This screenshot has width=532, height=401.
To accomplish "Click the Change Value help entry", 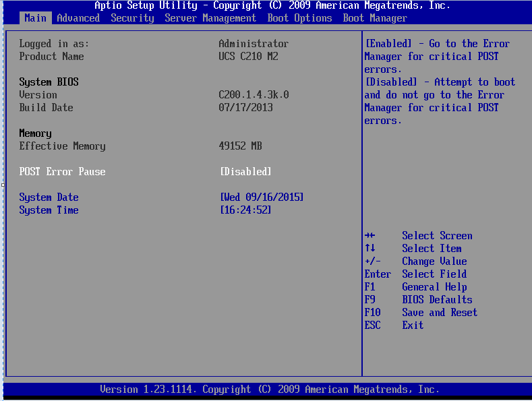I will [434, 261].
